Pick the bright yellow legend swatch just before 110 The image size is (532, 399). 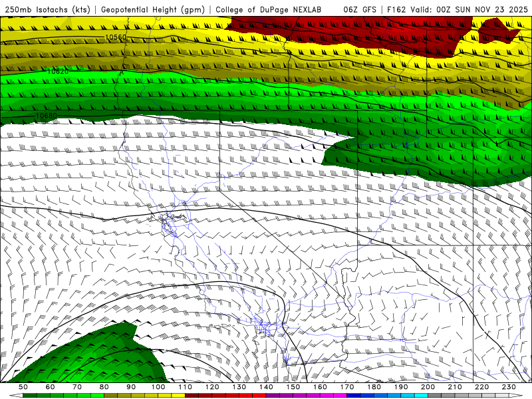click(178, 396)
